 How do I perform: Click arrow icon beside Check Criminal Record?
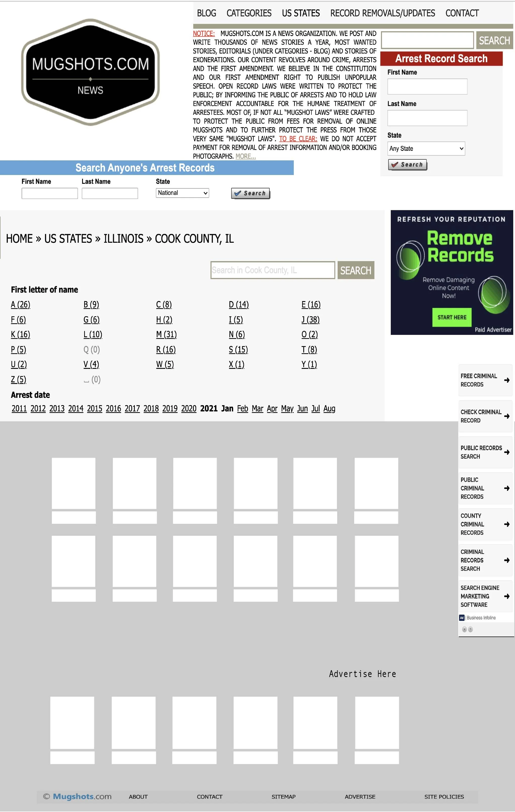pyautogui.click(x=507, y=416)
